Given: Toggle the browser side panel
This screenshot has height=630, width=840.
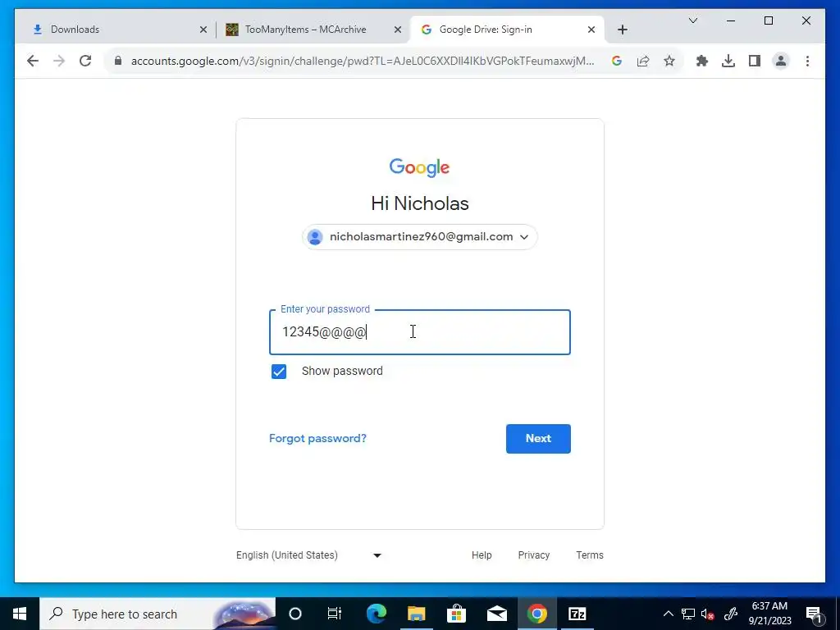Looking at the screenshot, I should coord(755,61).
